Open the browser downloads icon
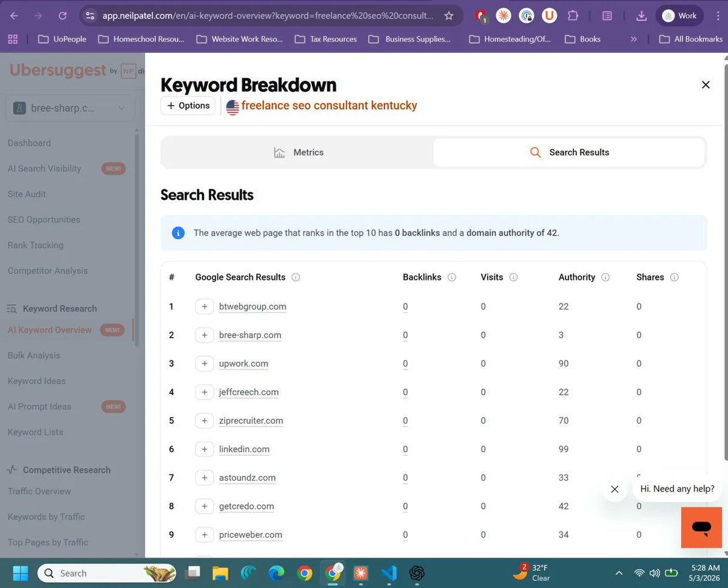728x588 pixels. (641, 16)
